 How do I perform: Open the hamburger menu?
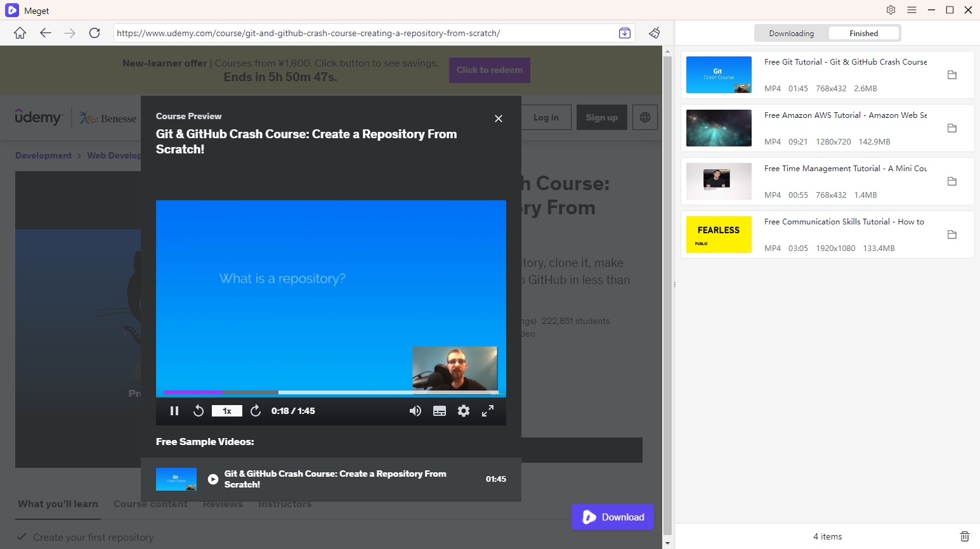click(911, 10)
